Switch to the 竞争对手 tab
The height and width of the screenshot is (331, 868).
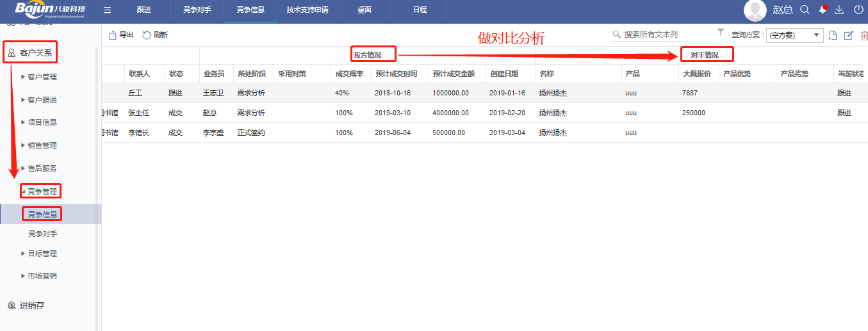tap(197, 10)
